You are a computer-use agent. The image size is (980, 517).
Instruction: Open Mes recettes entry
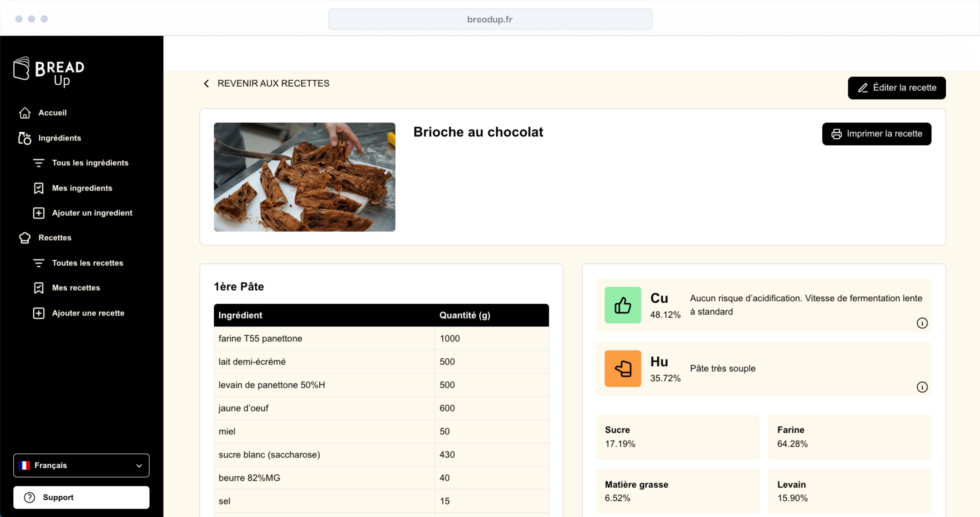click(x=76, y=288)
